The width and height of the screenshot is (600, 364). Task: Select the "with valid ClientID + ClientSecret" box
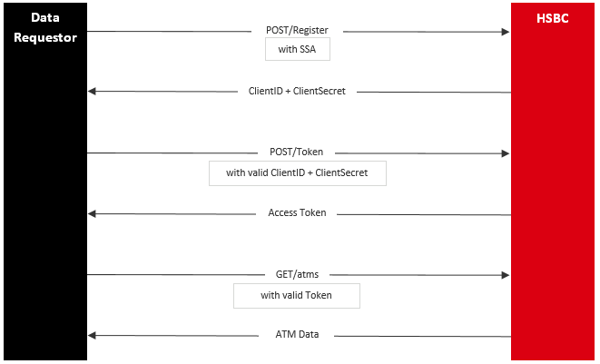(297, 172)
